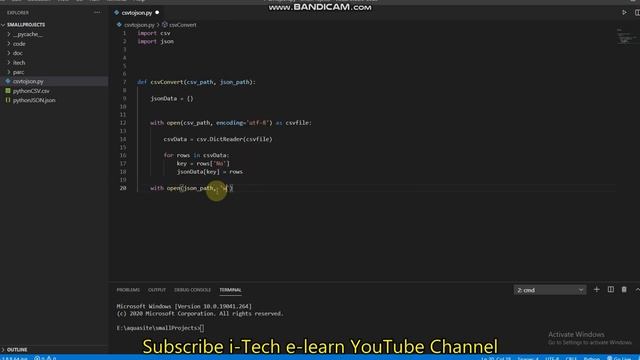The image size is (640, 360).
Task: Switch to the OUTPUT tab
Action: 157,290
